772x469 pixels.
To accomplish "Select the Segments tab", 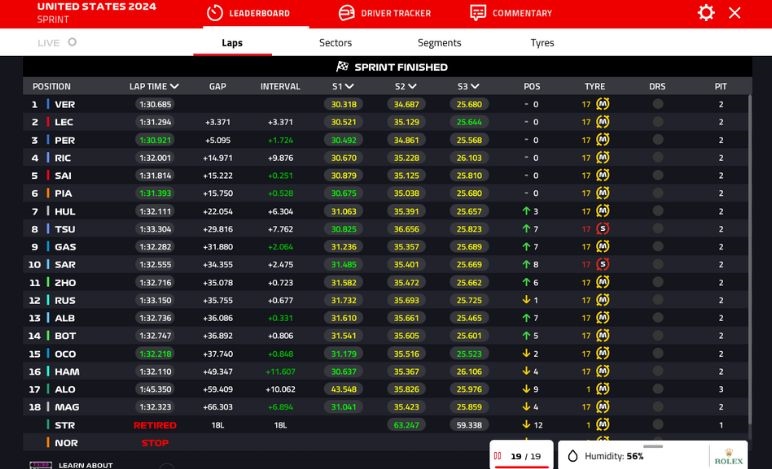I will [439, 43].
